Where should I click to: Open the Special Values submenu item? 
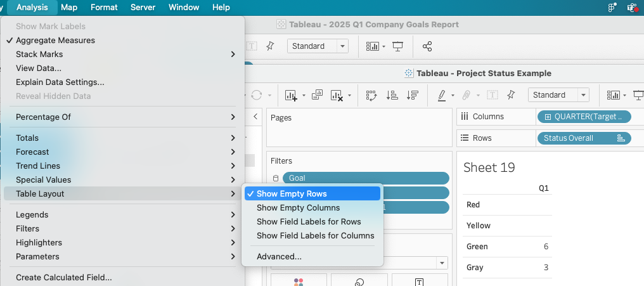pos(122,180)
